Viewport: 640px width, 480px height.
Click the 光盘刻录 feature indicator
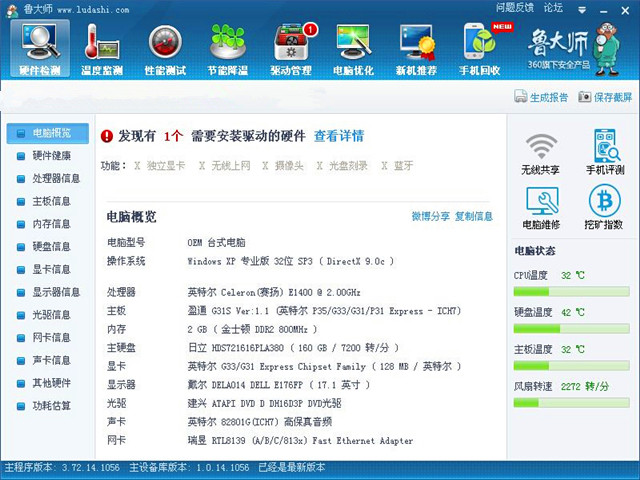pos(342,166)
